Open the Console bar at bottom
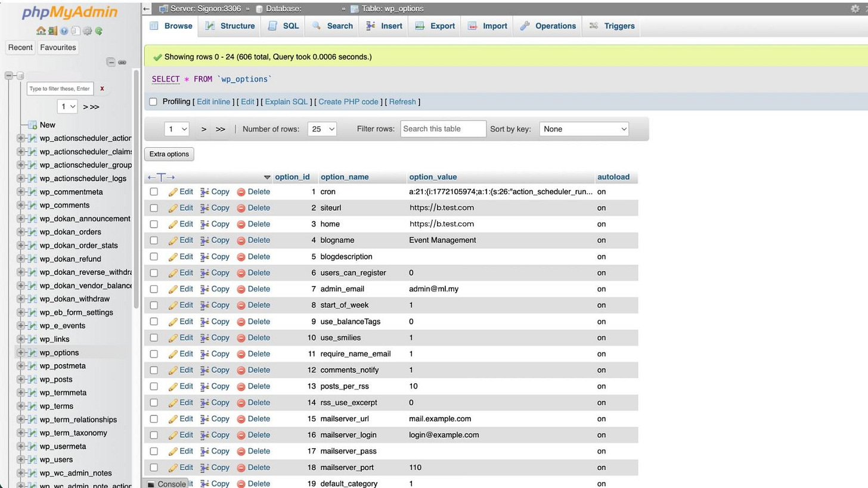The height and width of the screenshot is (488, 868). point(166,484)
